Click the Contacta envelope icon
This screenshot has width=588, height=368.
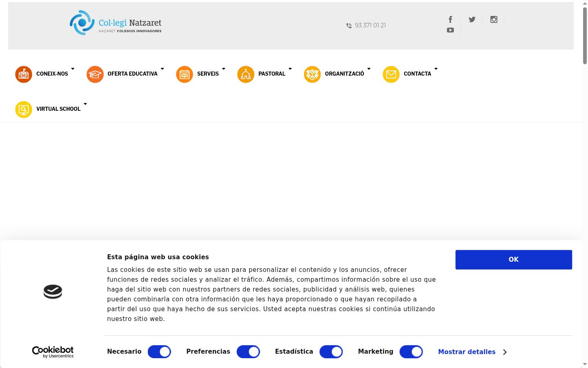click(x=391, y=74)
